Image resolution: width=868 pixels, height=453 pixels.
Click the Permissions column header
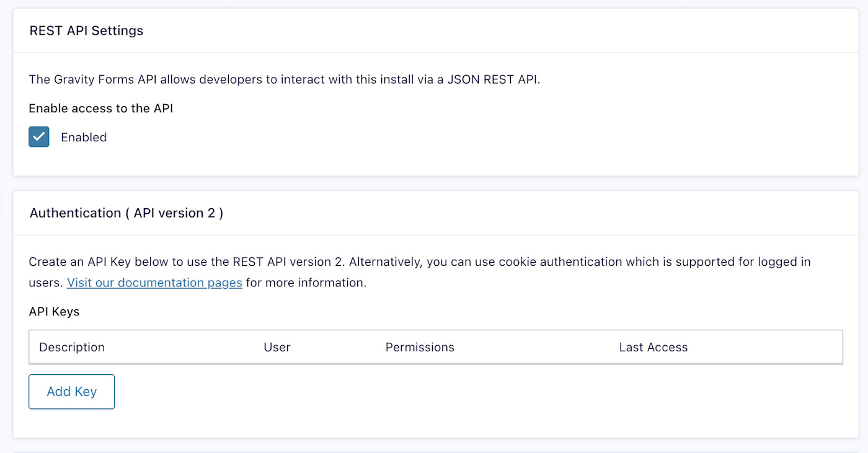click(420, 347)
